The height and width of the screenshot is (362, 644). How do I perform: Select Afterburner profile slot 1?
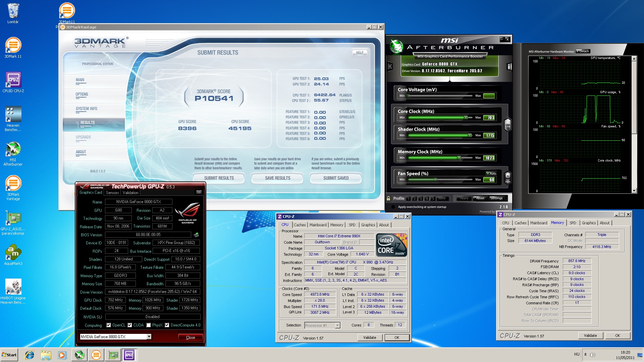pyautogui.click(x=409, y=198)
